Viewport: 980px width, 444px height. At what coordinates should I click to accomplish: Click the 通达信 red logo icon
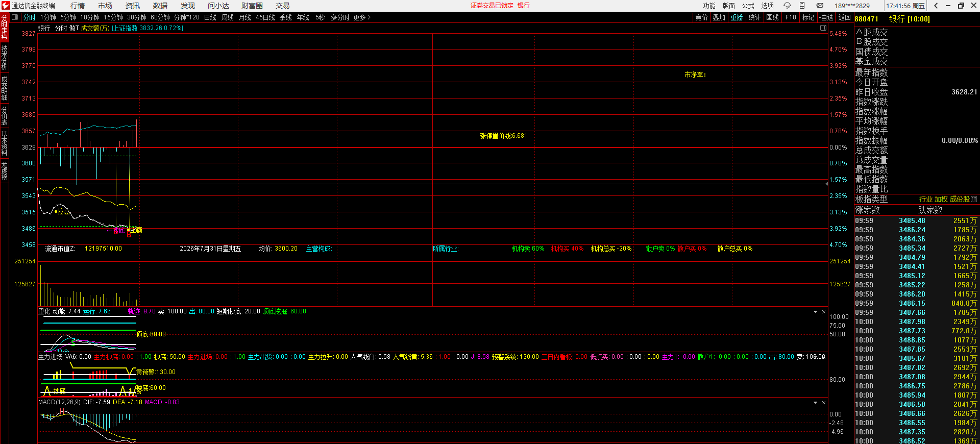(x=6, y=6)
